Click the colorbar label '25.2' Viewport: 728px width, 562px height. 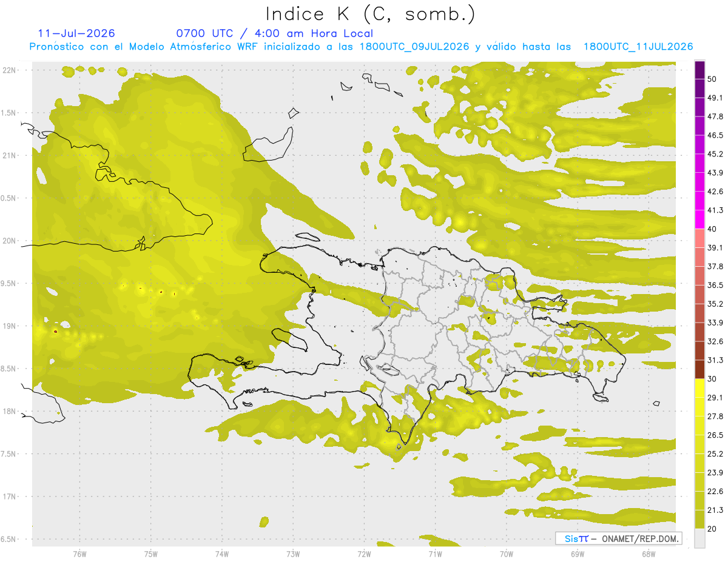coord(715,453)
